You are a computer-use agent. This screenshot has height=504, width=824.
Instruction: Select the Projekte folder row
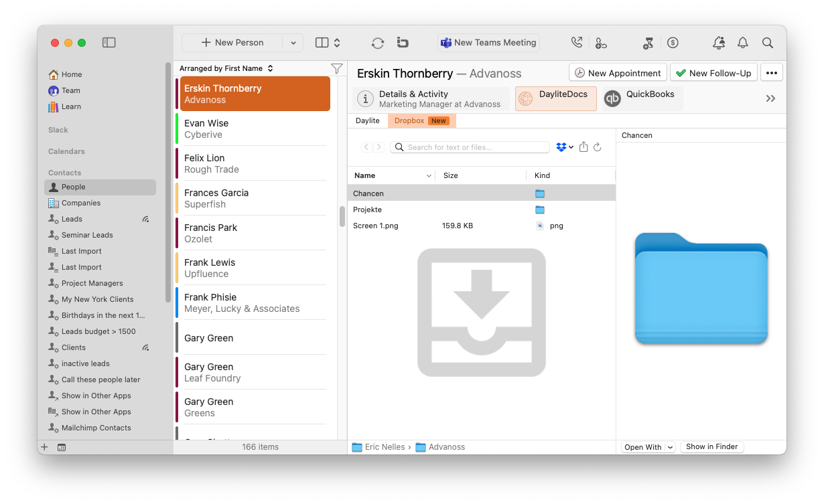(x=481, y=209)
